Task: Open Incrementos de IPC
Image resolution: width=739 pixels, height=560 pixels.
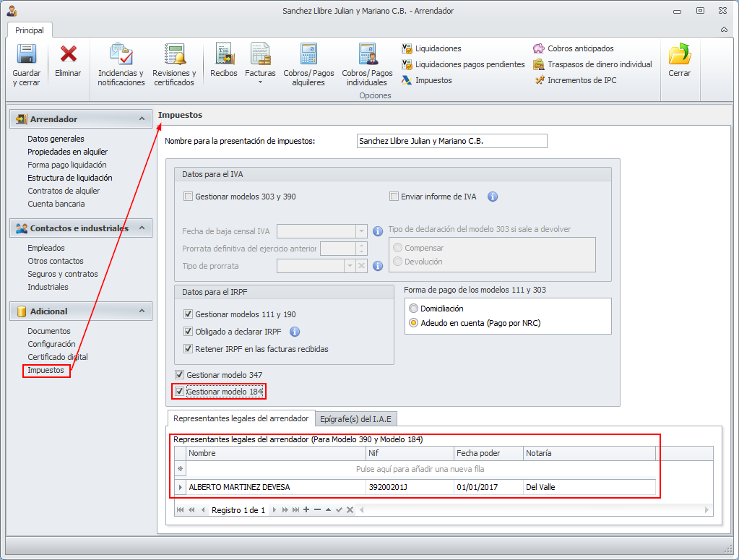Action: click(575, 81)
